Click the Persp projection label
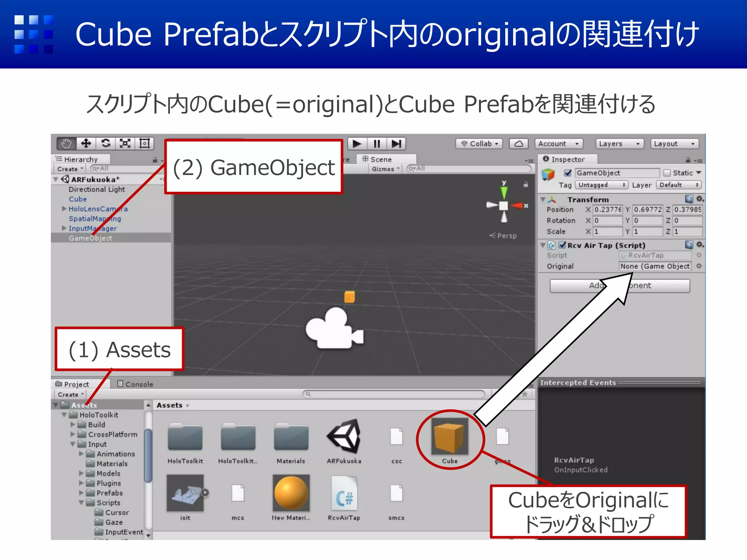 503,236
